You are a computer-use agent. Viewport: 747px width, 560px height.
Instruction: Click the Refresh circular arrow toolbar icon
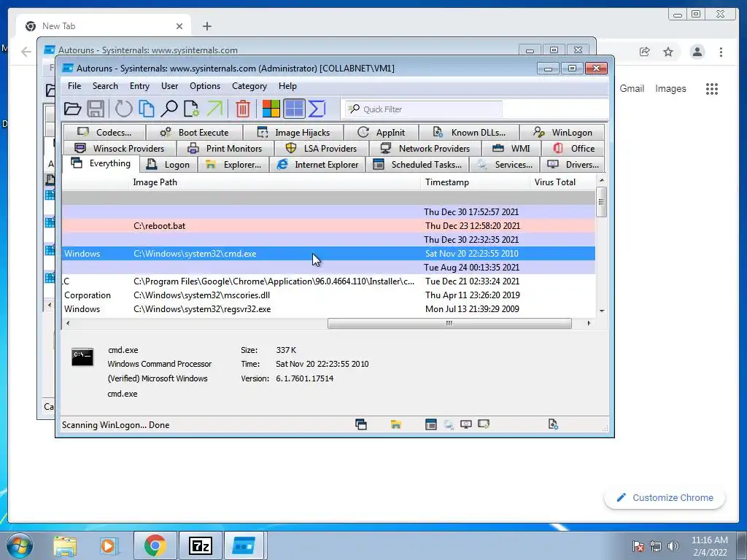click(123, 109)
